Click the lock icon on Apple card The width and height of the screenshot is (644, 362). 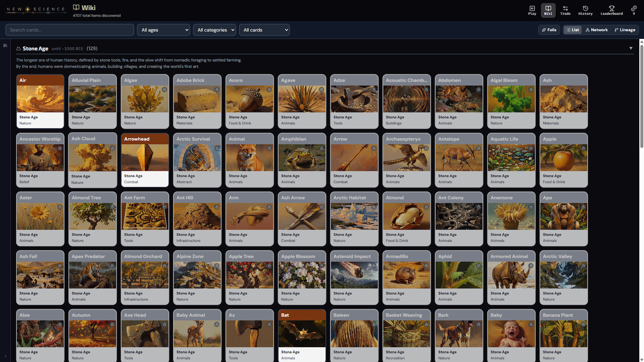coord(583,148)
